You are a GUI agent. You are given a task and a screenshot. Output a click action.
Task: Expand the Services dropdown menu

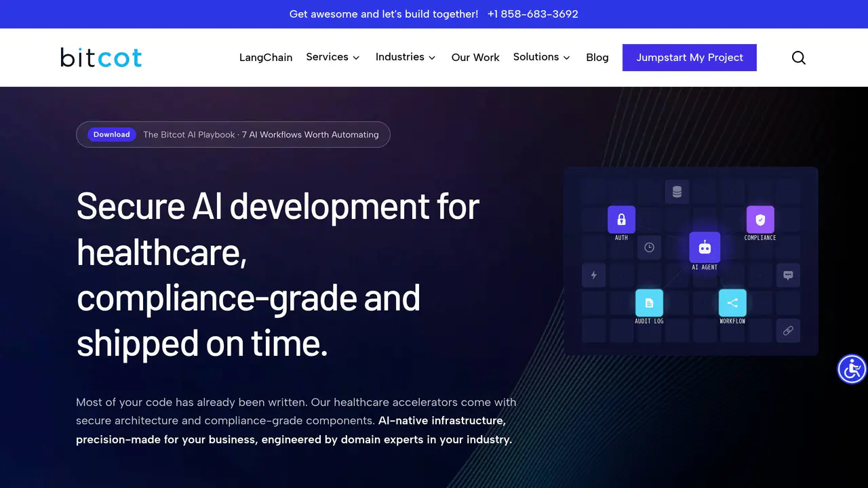click(x=333, y=57)
